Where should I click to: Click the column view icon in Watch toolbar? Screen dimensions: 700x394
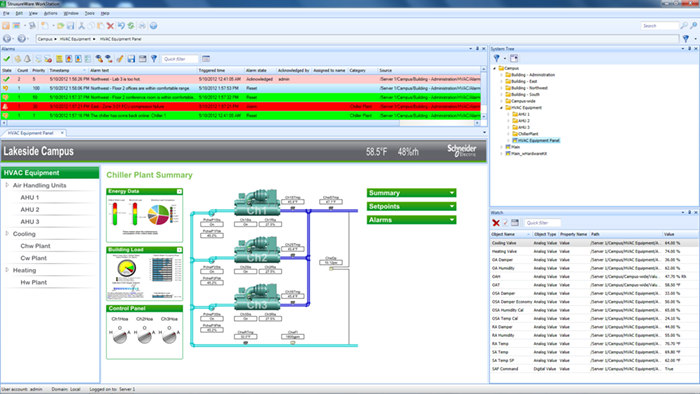pyautogui.click(x=515, y=223)
